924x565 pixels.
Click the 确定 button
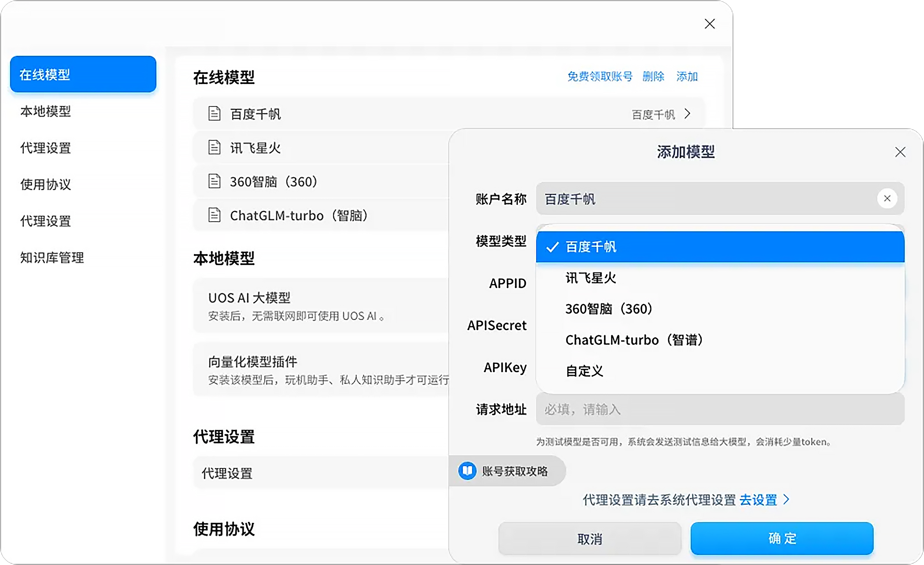pyautogui.click(x=782, y=538)
